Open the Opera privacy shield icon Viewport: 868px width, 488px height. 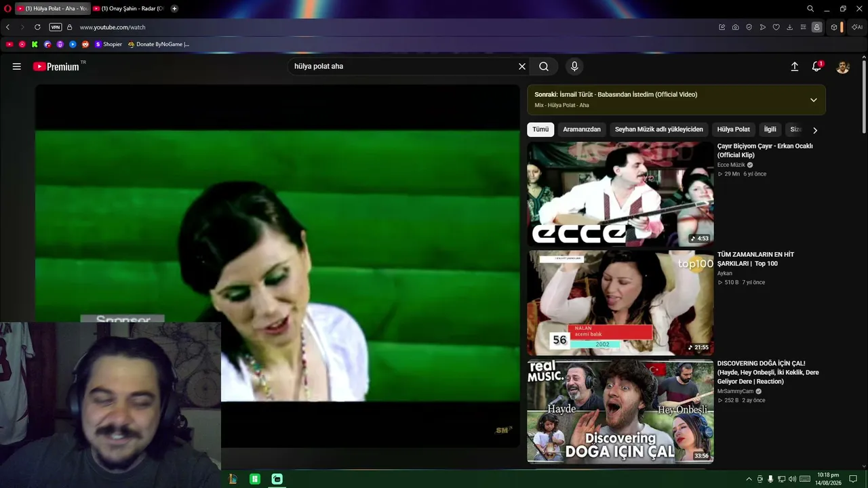click(x=749, y=27)
